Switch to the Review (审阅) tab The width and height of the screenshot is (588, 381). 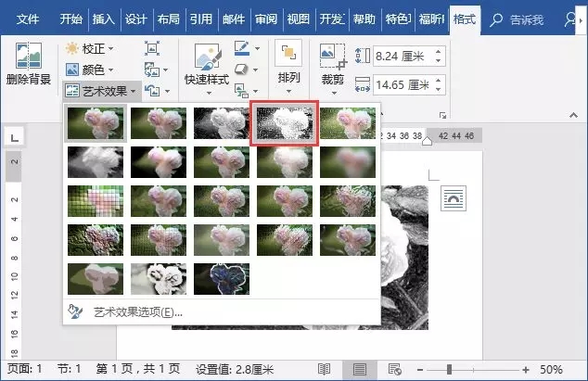click(x=266, y=19)
